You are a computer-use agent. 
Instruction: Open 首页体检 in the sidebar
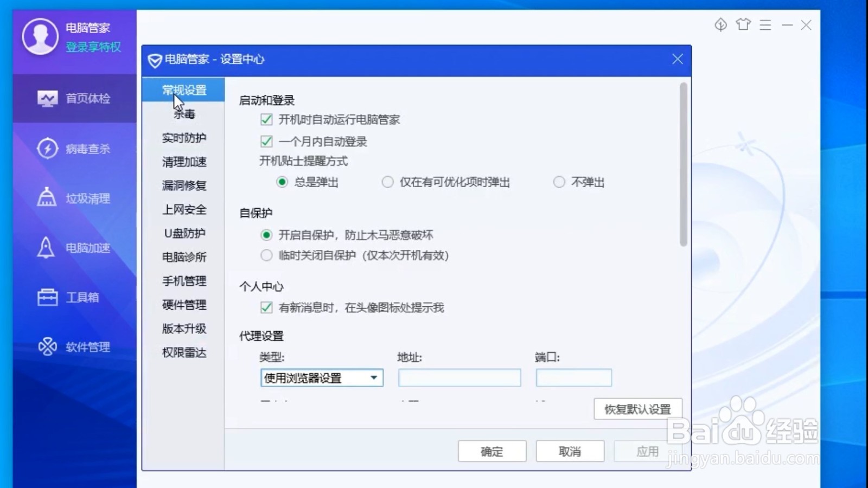(x=74, y=98)
